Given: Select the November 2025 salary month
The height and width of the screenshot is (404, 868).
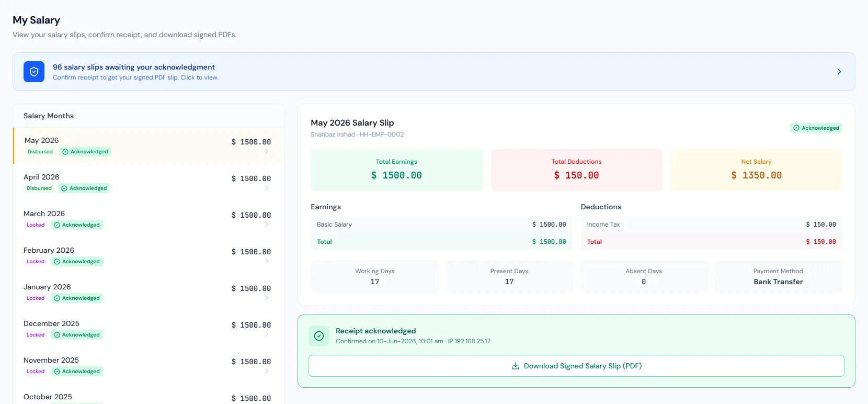Looking at the screenshot, I should (149, 366).
